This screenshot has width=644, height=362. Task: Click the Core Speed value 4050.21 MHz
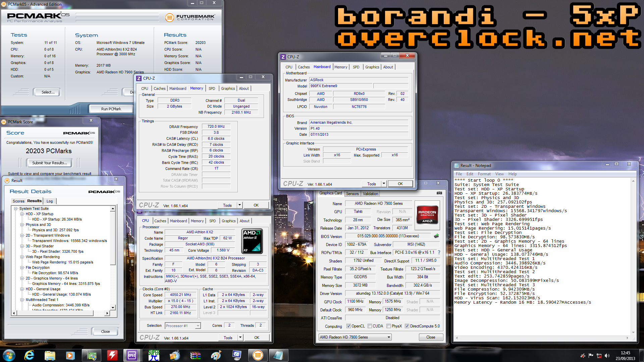(x=180, y=295)
